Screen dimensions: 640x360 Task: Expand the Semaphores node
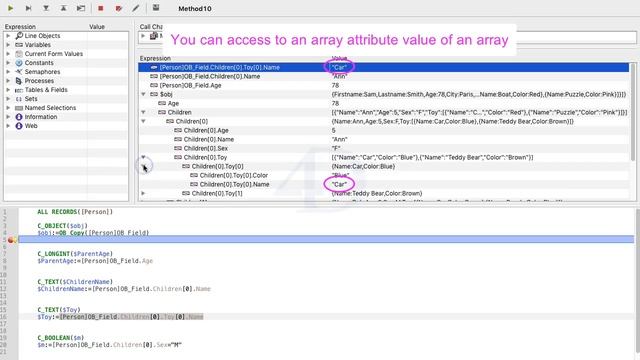(8, 72)
